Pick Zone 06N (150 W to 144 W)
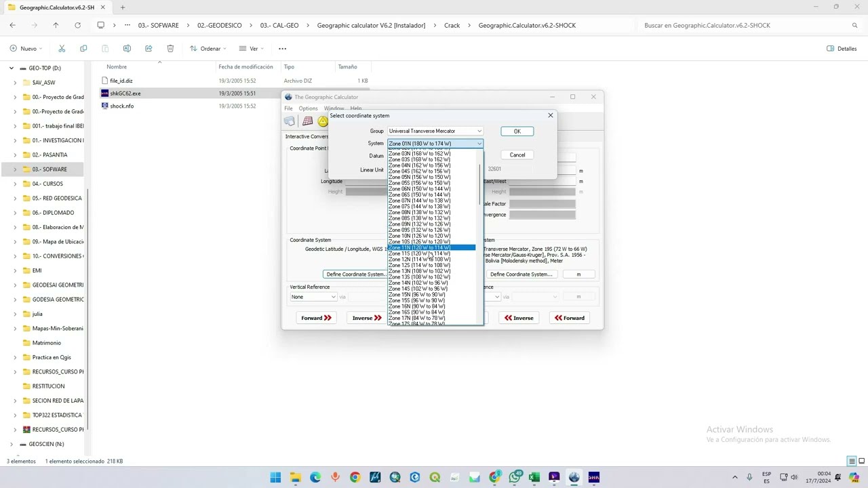Image resolution: width=868 pixels, height=488 pixels. click(431, 189)
